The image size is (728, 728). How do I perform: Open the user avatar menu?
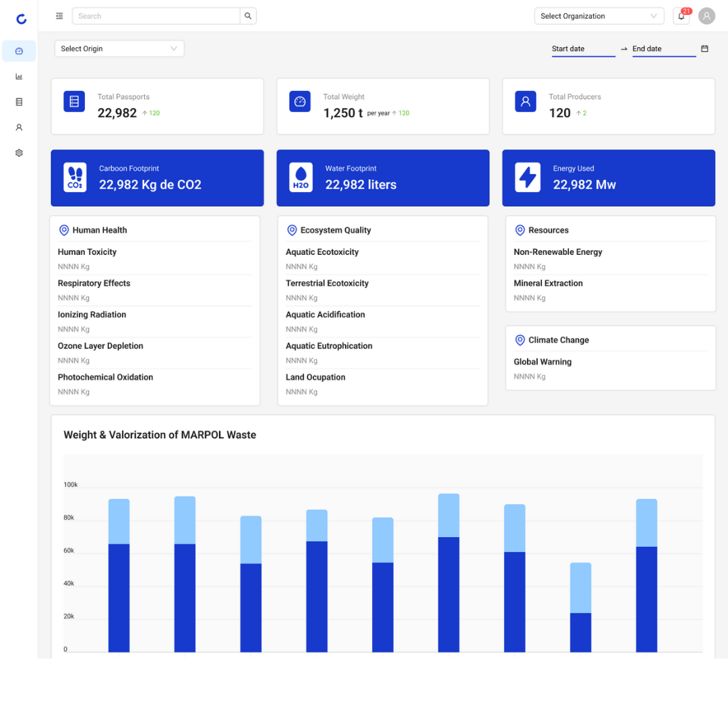(x=706, y=16)
